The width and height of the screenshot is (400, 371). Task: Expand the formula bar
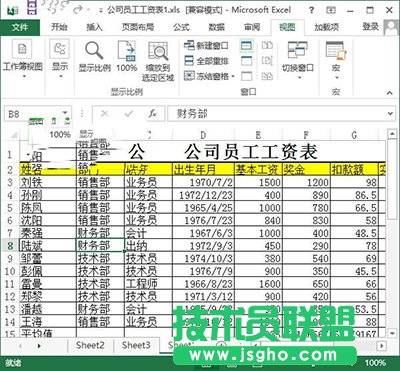[390, 114]
